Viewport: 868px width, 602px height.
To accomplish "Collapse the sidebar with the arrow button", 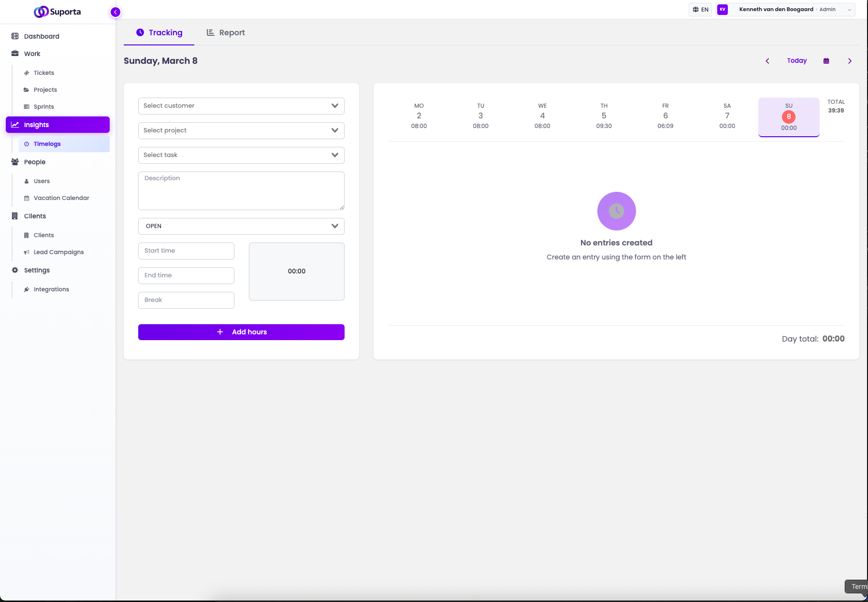I will tap(116, 12).
